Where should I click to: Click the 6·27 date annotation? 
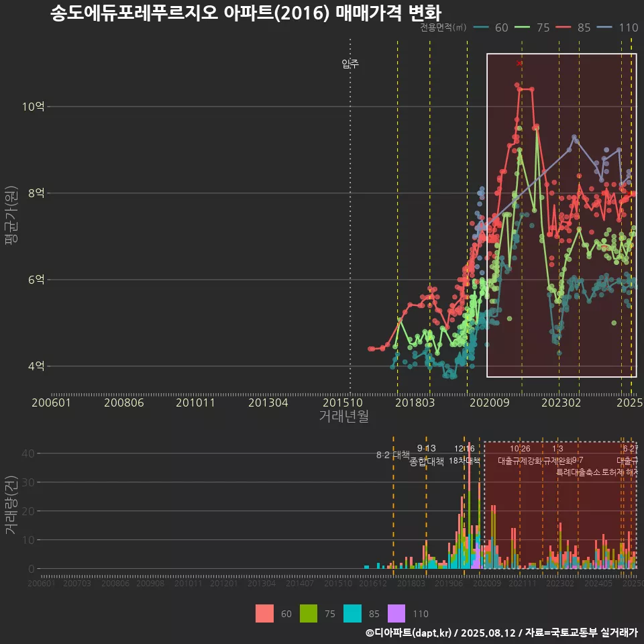[x=631, y=449]
